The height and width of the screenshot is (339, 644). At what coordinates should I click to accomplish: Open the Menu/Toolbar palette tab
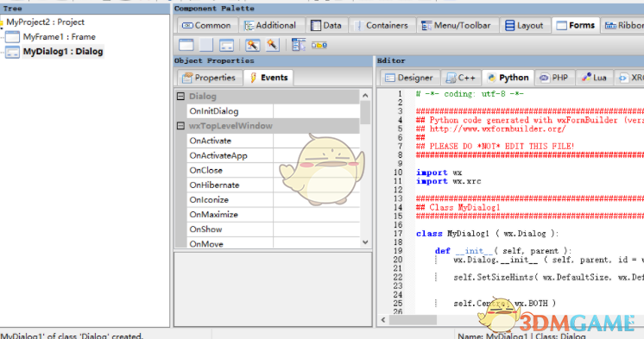point(457,25)
